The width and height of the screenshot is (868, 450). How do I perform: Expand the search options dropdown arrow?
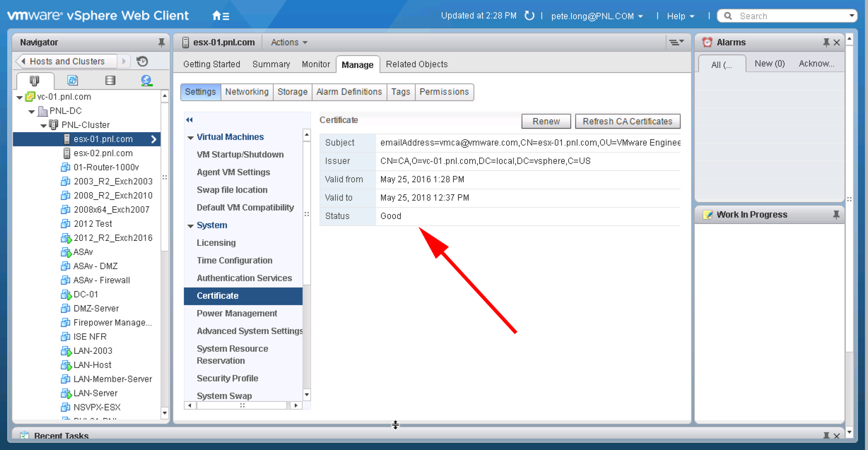point(852,16)
